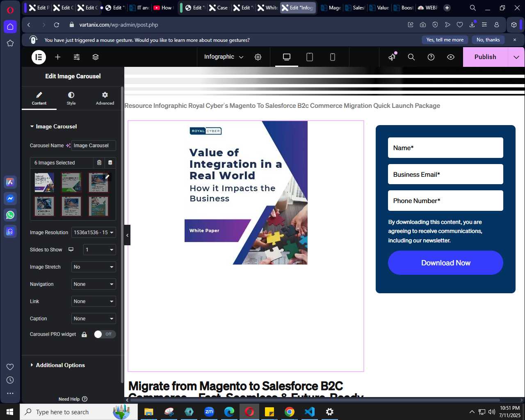
Task: Open the Infographic document dropdown
Action: pyautogui.click(x=224, y=57)
